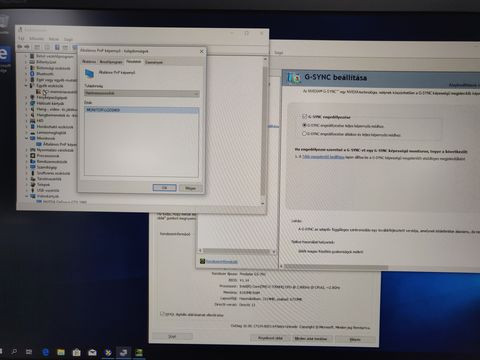
Task: Click the Monitorok category icon in device tree
Action: [x=33, y=138]
